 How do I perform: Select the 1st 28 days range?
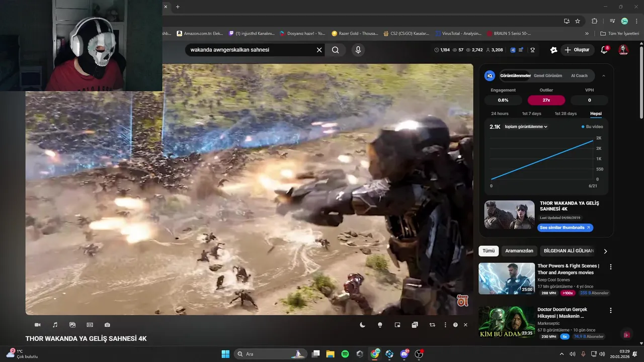[566, 114]
